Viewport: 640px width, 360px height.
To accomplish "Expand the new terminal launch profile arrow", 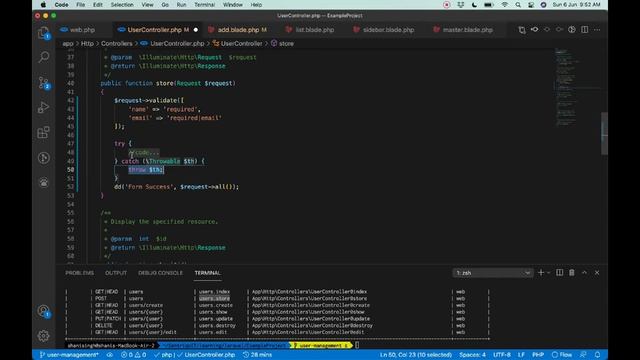I will point(549,273).
